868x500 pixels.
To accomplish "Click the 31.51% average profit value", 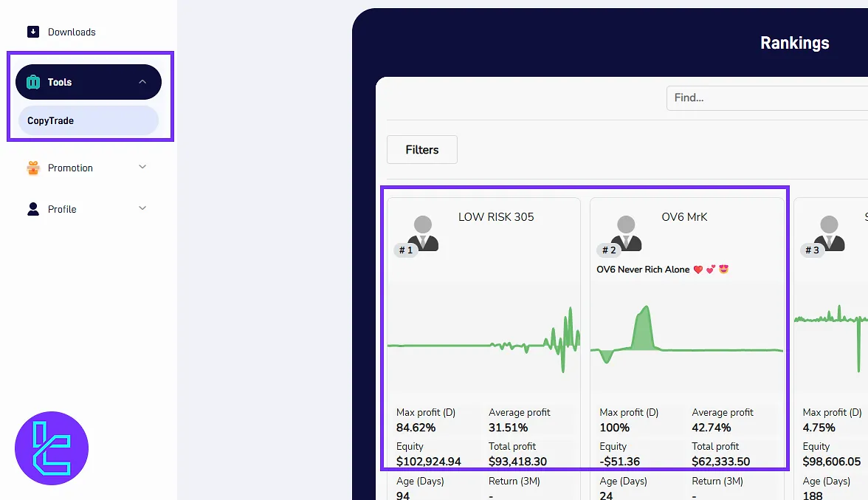I will (508, 428).
